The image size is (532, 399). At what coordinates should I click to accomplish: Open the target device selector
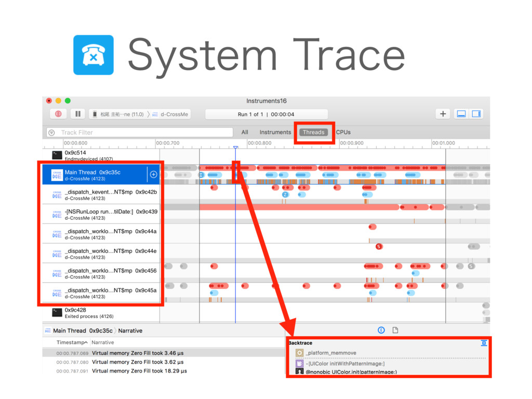pyautogui.click(x=119, y=114)
